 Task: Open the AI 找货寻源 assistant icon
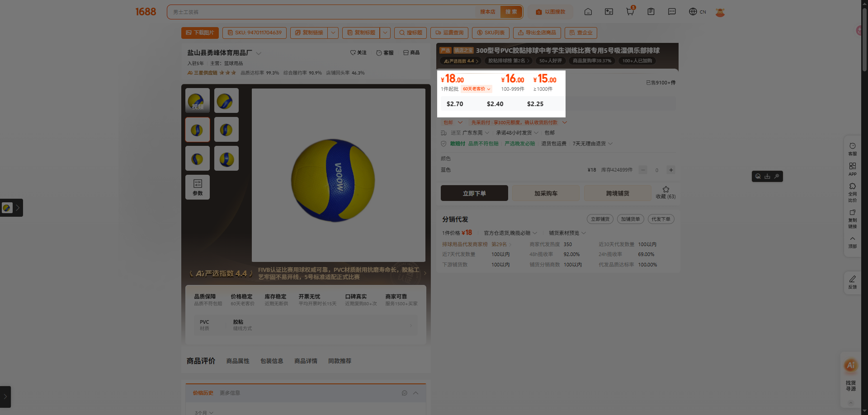(851, 365)
